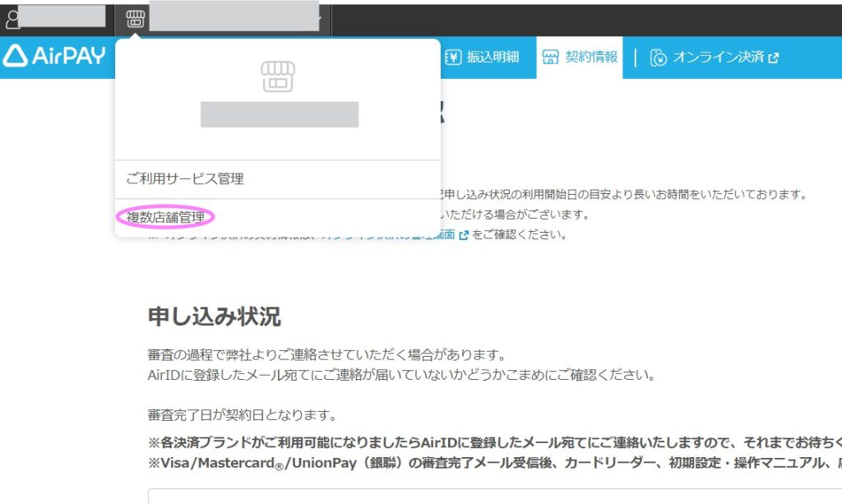Click the coin icon beside オンライン決済
Viewport: 842px width, 504px height.
tap(658, 58)
